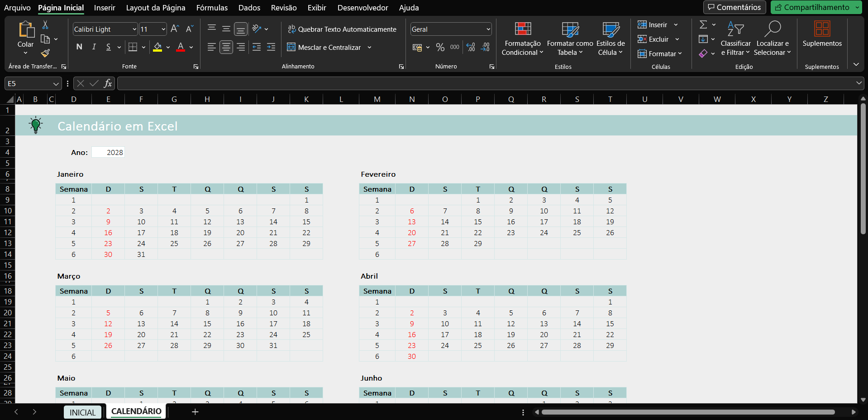Expand the fill color dropdown arrow
The image size is (868, 420).
click(x=168, y=47)
